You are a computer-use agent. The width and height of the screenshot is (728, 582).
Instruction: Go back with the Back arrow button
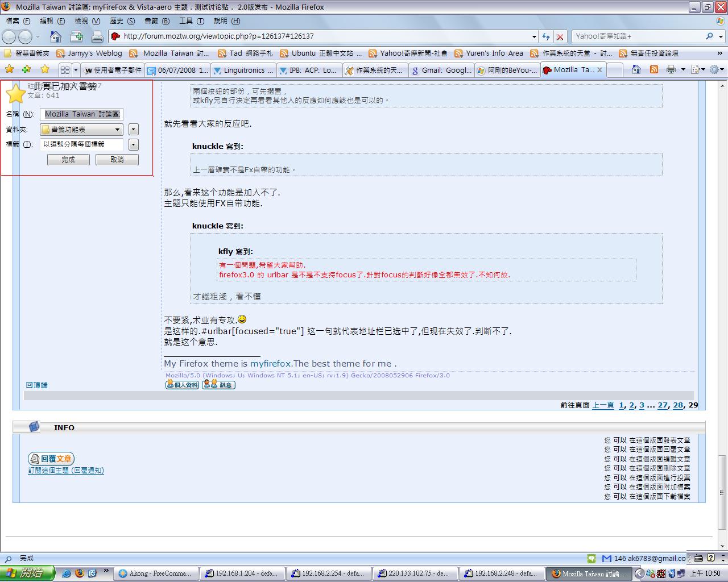coord(9,37)
